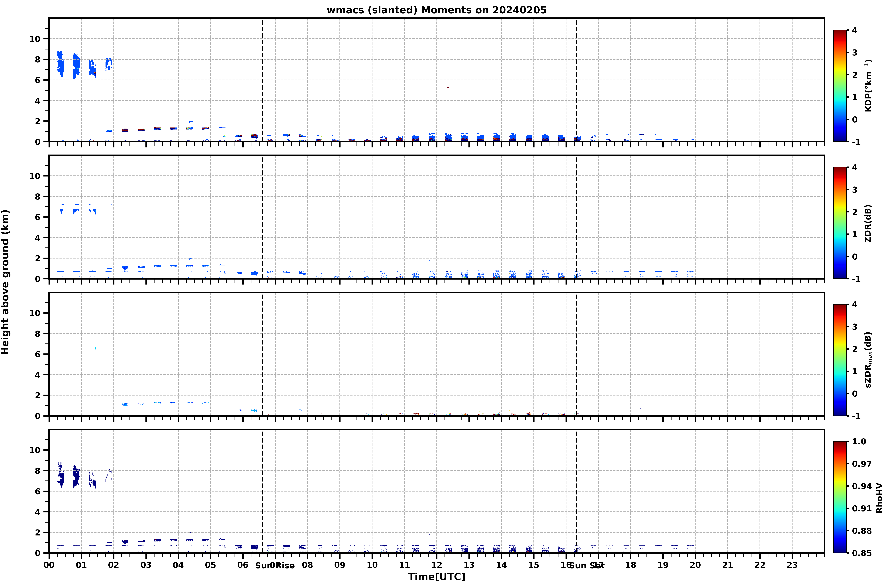Click the RhoHV colorbar
Viewport: 889px width, 588px height.
pyautogui.click(x=840, y=497)
